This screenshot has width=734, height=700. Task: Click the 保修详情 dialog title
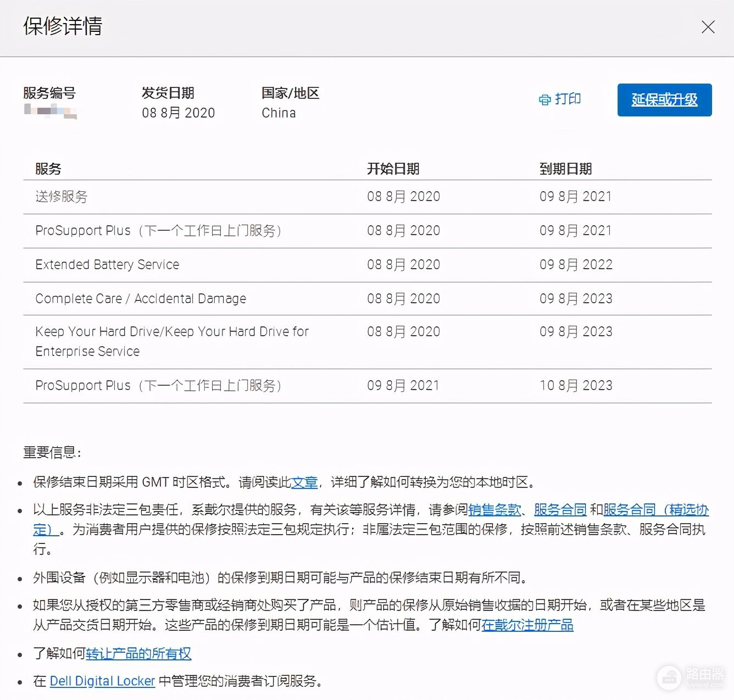(63, 26)
